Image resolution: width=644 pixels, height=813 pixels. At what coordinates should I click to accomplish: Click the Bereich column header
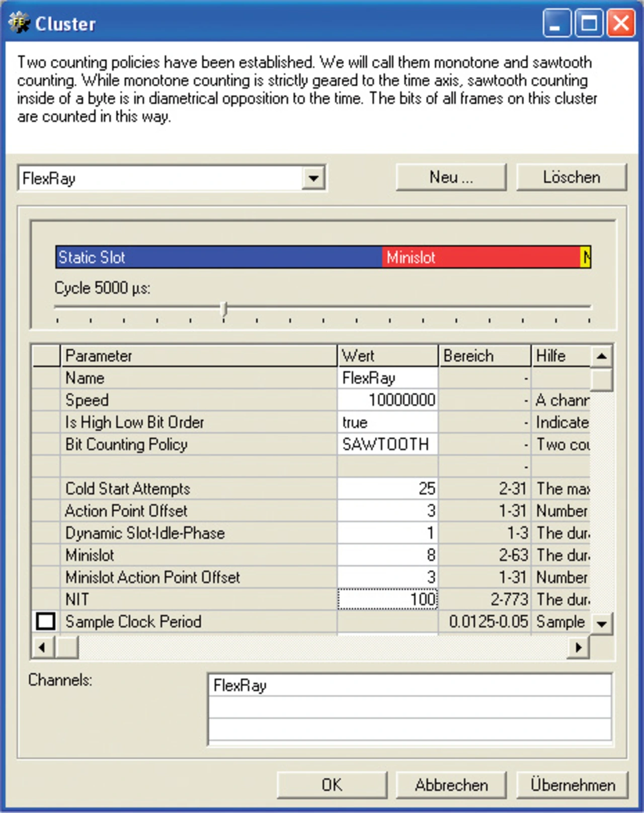pos(485,356)
